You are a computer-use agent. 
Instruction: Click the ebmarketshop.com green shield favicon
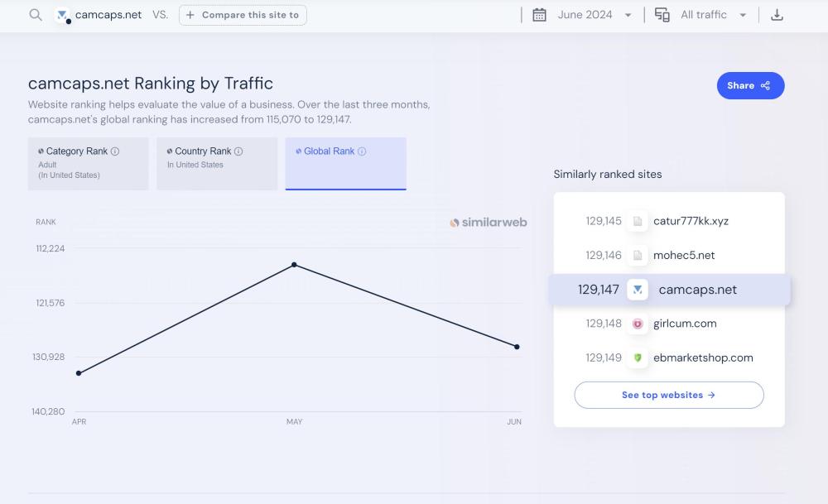tap(638, 358)
